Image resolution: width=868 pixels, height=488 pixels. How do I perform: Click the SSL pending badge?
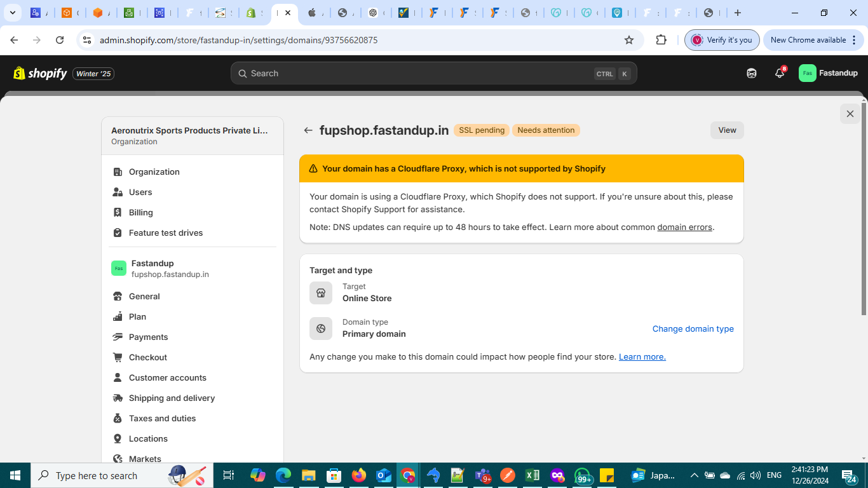pyautogui.click(x=482, y=130)
